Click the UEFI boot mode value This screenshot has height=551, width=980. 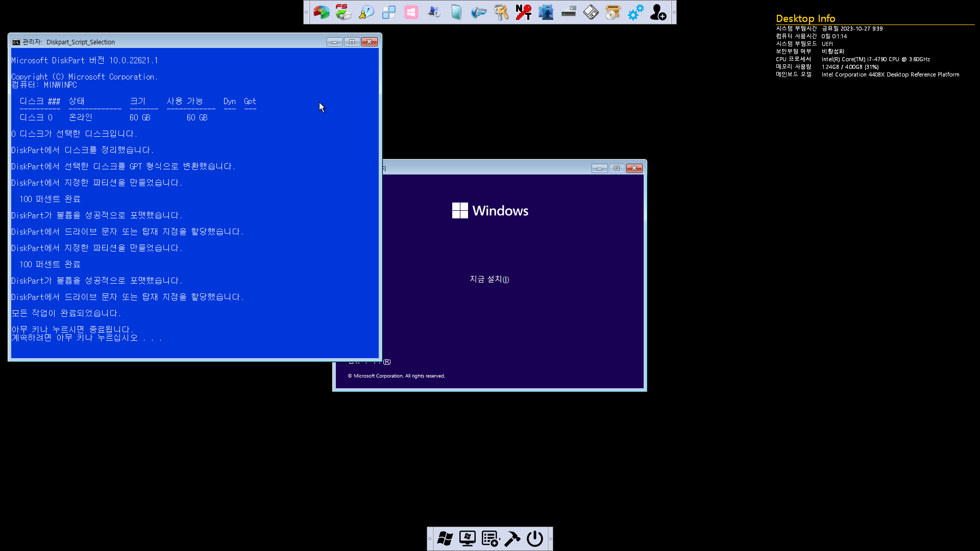coord(827,44)
